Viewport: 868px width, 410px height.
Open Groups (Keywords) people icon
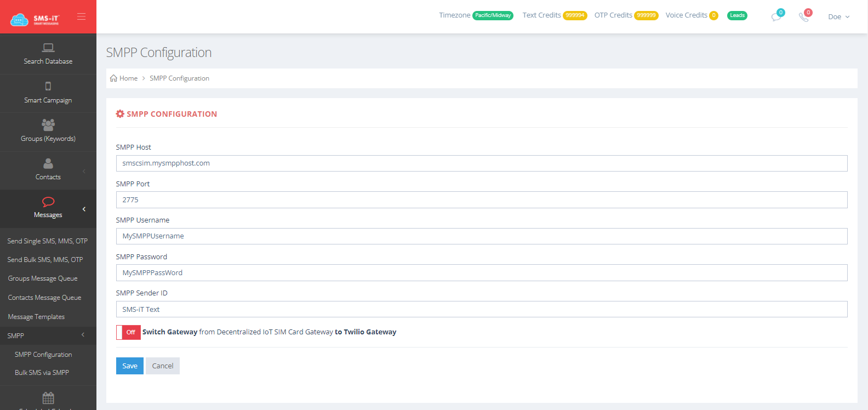click(48, 124)
